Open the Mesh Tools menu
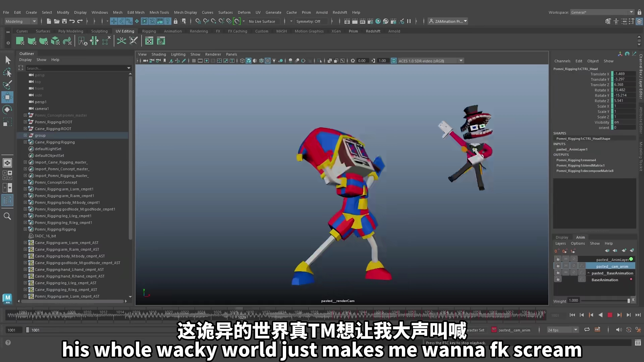This screenshot has width=644, height=362. [159, 12]
